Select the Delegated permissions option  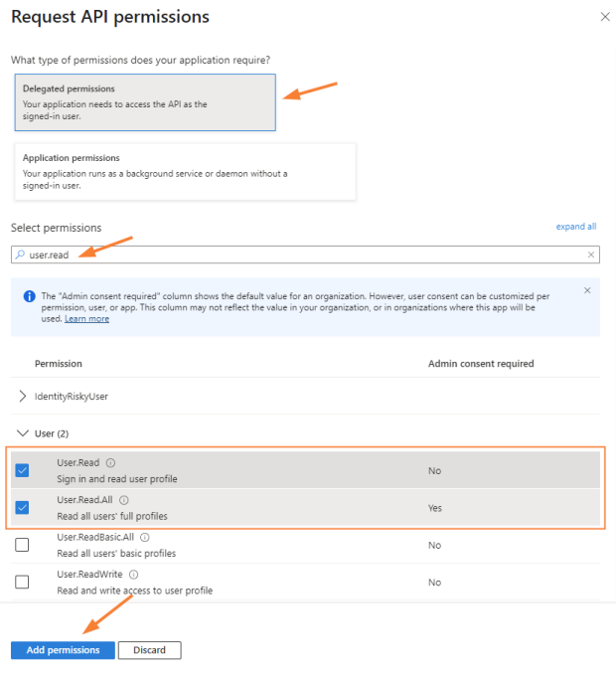(x=144, y=102)
